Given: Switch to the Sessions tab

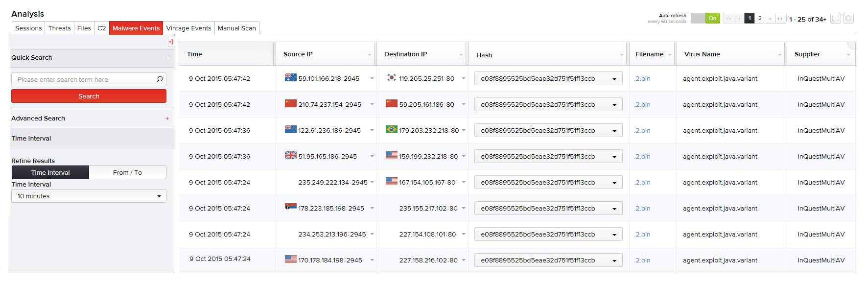Looking at the screenshot, I should pos(28,28).
